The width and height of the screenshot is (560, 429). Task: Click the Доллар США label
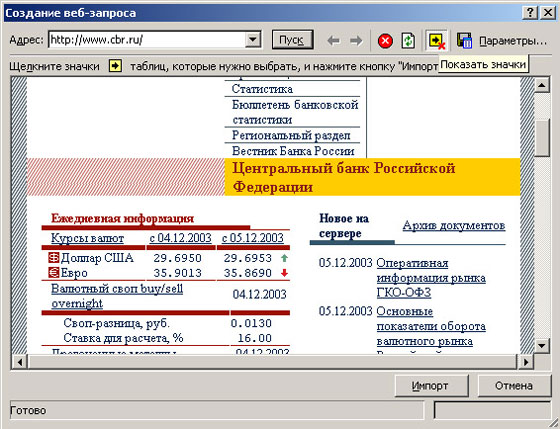pos(97,258)
